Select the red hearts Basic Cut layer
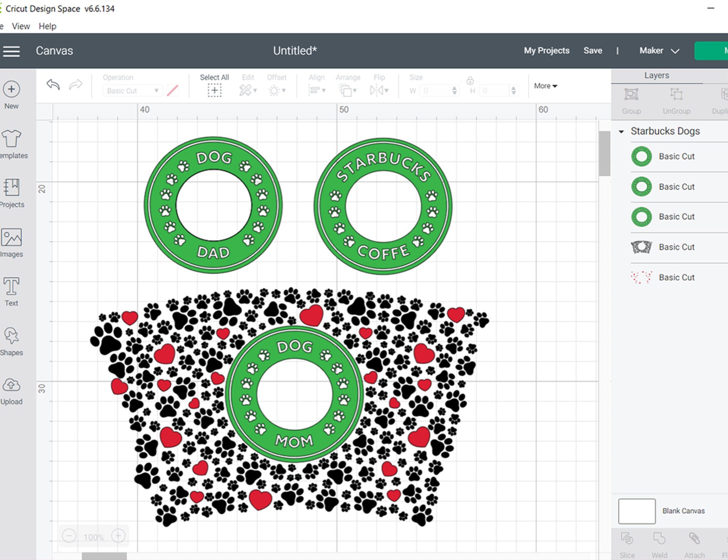728x560 pixels. pyautogui.click(x=679, y=278)
